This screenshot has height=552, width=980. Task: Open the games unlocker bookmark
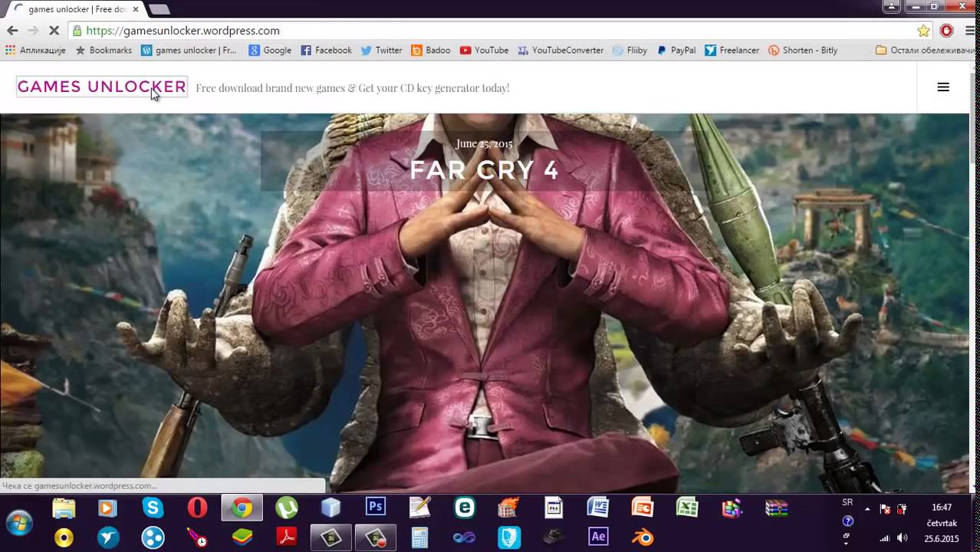pyautogui.click(x=189, y=51)
